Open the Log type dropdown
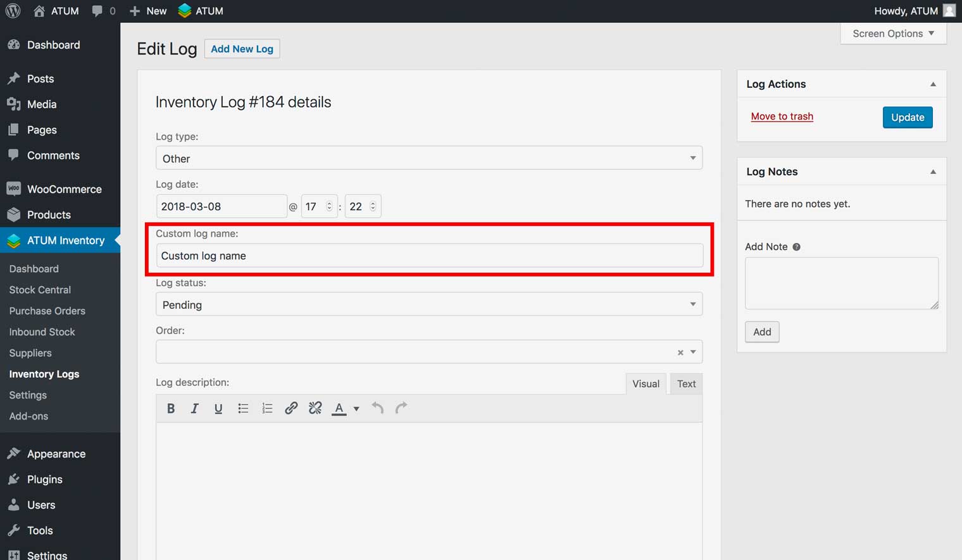 [x=429, y=158]
